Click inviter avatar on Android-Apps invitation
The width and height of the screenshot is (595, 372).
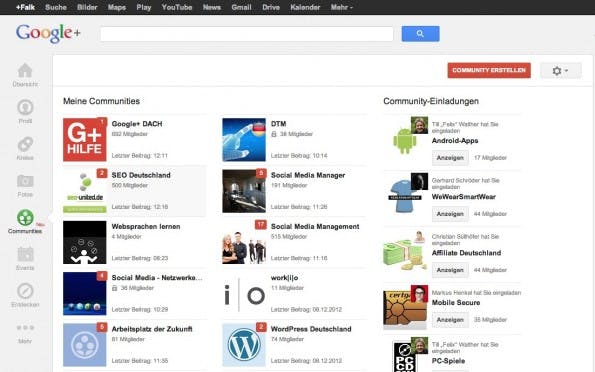[x=419, y=125]
